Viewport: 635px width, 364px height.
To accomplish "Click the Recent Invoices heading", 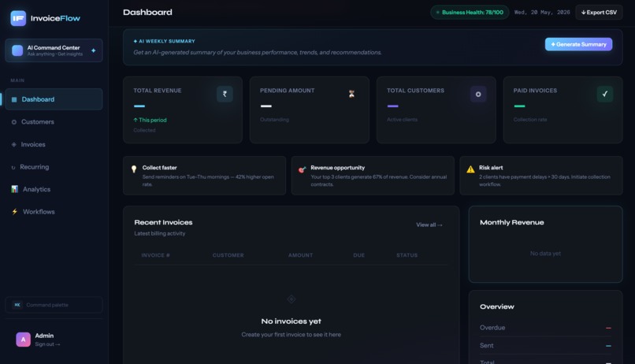I will click(163, 222).
